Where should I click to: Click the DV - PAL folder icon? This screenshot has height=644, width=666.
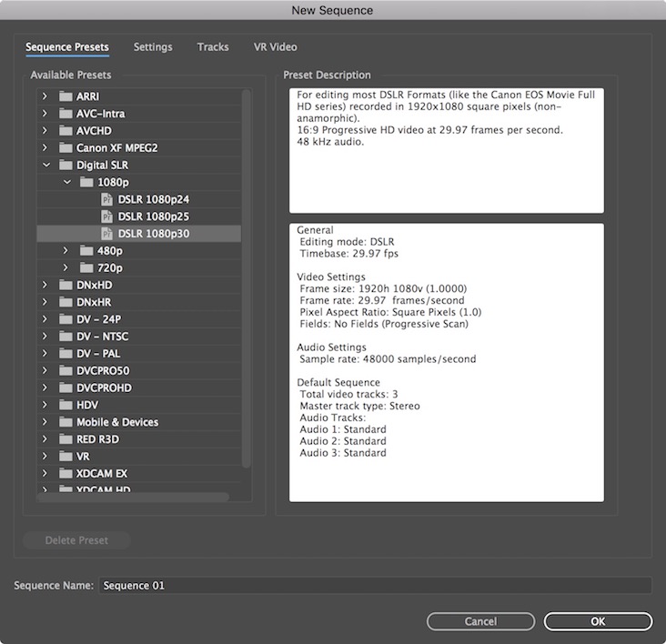(66, 353)
